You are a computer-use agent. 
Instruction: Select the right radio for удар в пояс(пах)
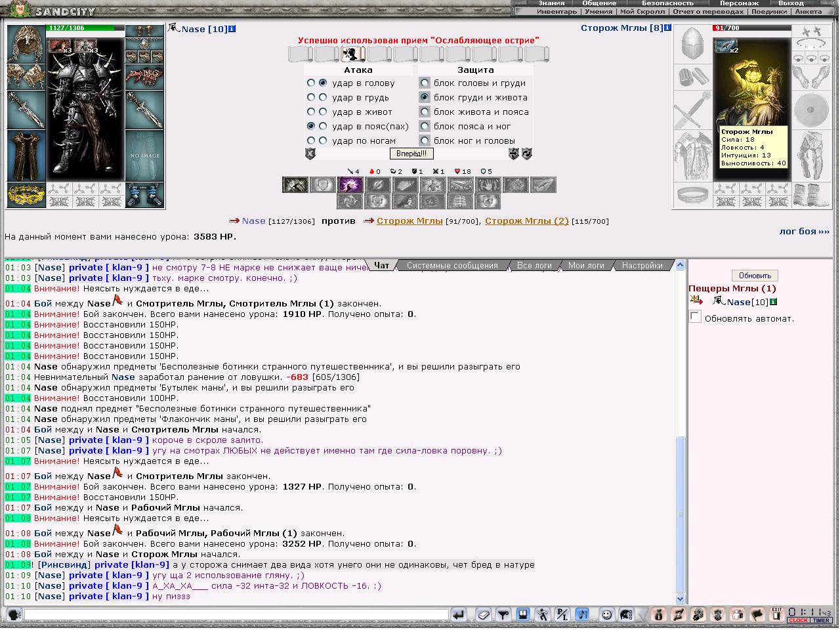point(323,126)
